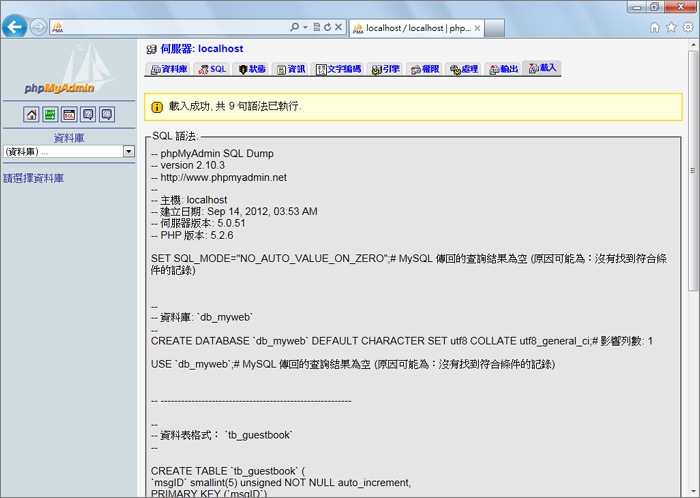The image size is (700, 498).
Task: Click the 建立日期 Sep 14, 2012 line
Action: [x=234, y=212]
